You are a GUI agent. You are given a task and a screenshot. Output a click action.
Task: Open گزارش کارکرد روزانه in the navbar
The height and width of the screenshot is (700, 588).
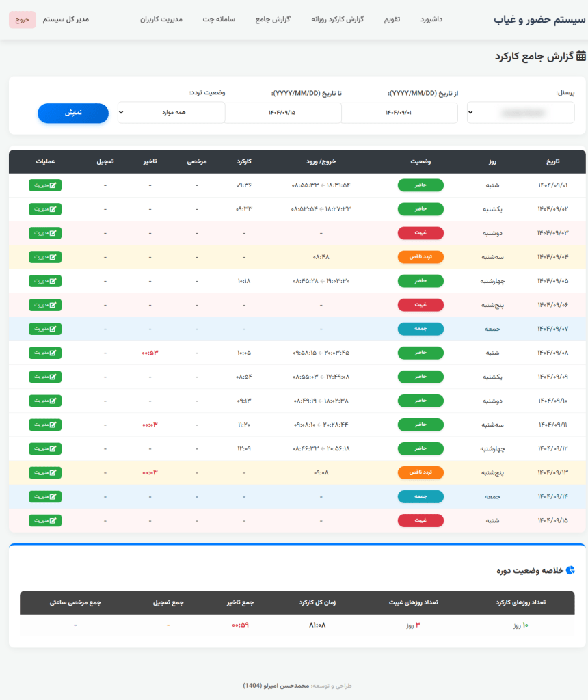pos(336,19)
